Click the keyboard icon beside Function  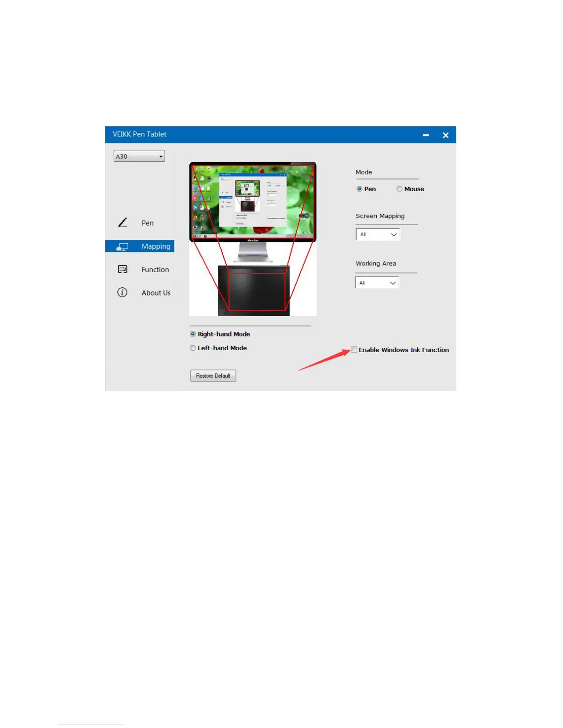click(122, 269)
